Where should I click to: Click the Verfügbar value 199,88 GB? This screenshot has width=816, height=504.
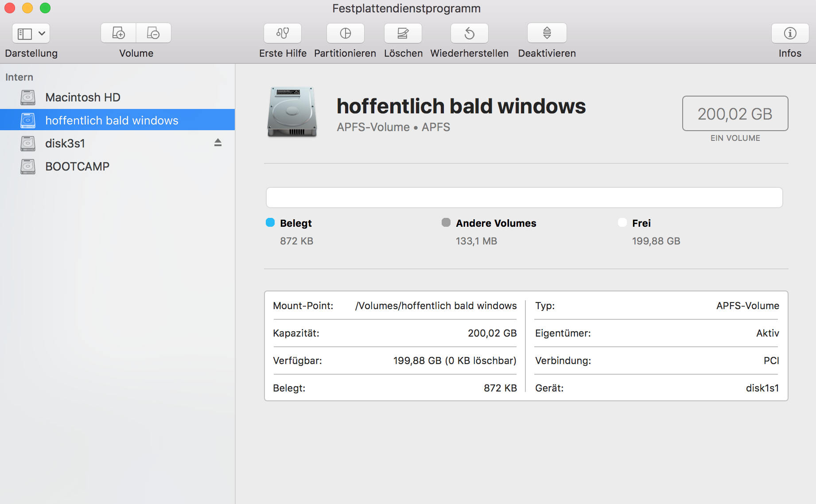(455, 361)
